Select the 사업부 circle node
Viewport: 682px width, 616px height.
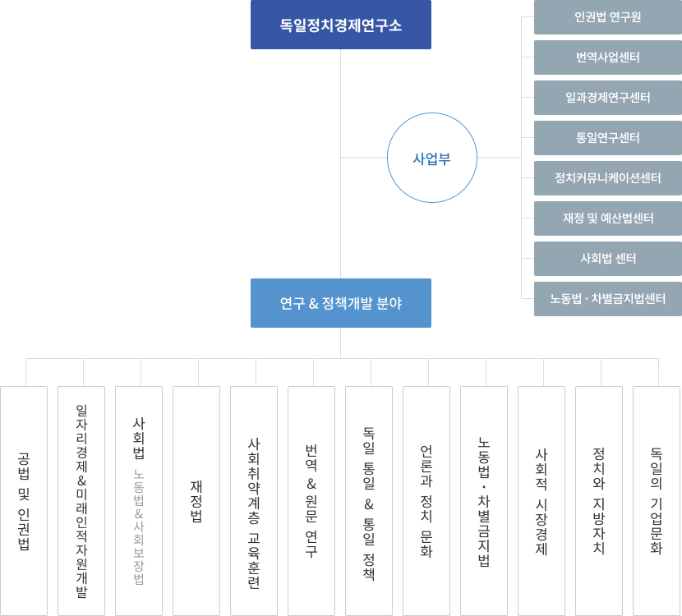tap(431, 158)
